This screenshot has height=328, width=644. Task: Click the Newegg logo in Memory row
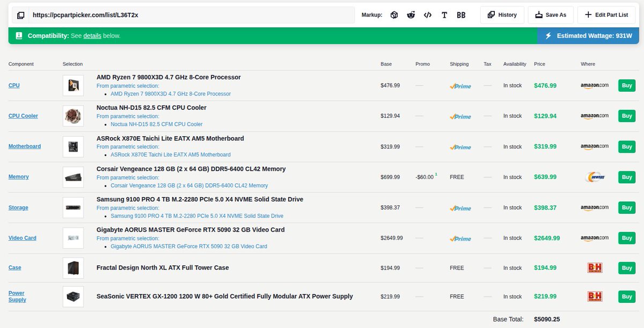pyautogui.click(x=595, y=177)
